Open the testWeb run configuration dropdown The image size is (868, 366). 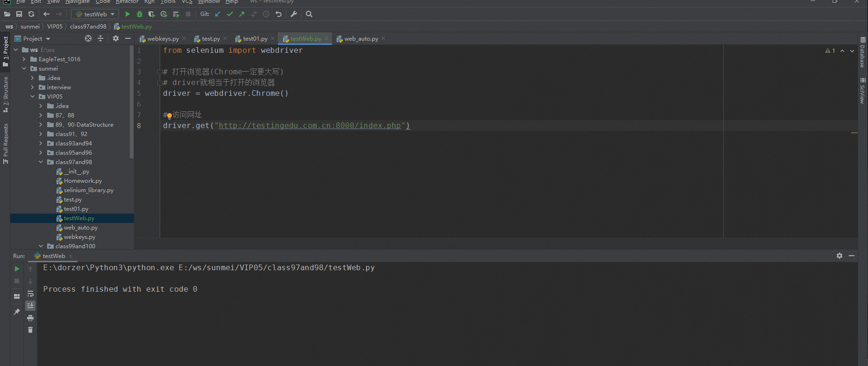click(x=95, y=14)
